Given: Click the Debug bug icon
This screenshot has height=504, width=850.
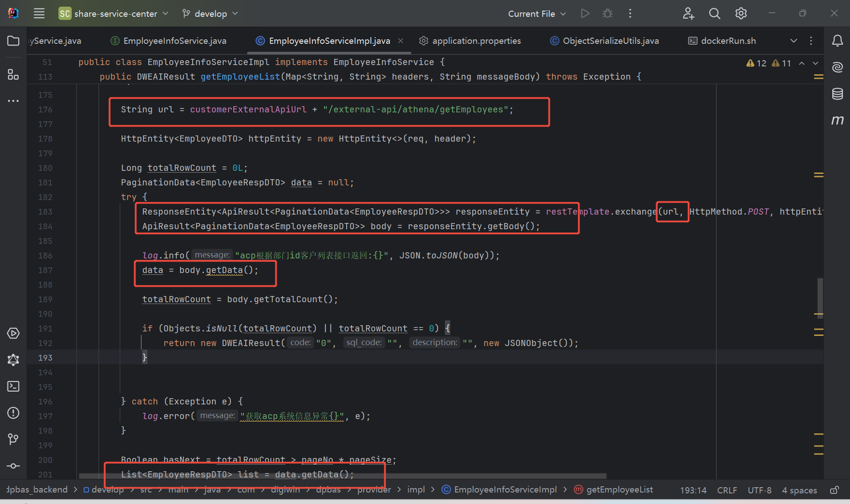Looking at the screenshot, I should (x=607, y=13).
